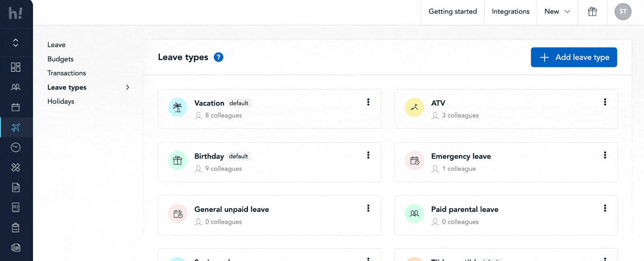Click the gift icon in top bar
Viewport: 644px width, 261px height.
coord(592,12)
